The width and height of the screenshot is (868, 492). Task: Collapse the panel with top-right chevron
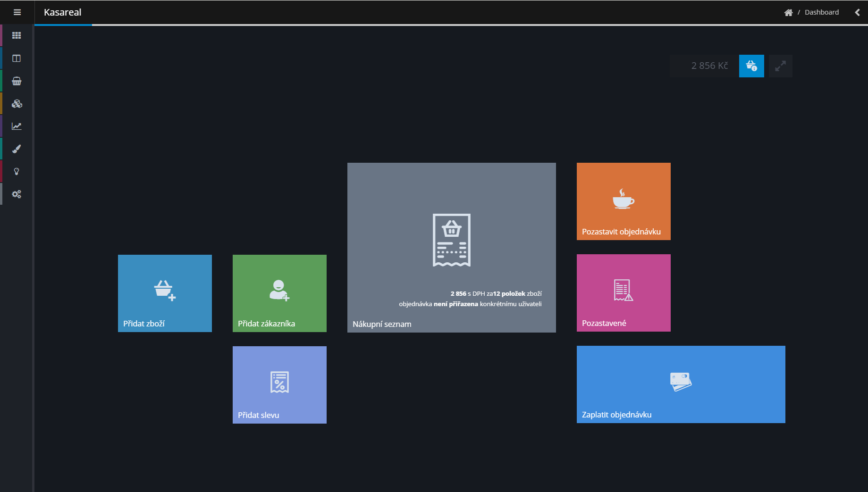point(857,12)
